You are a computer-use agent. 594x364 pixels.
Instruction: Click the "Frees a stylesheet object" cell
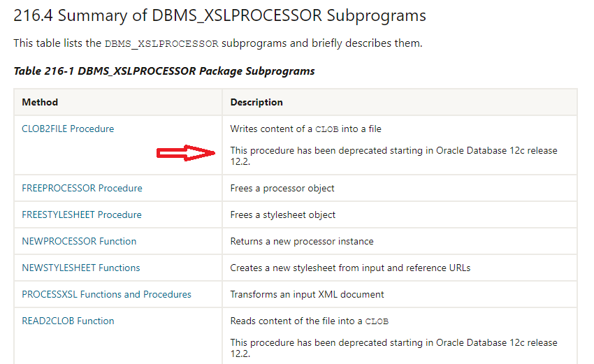point(283,214)
